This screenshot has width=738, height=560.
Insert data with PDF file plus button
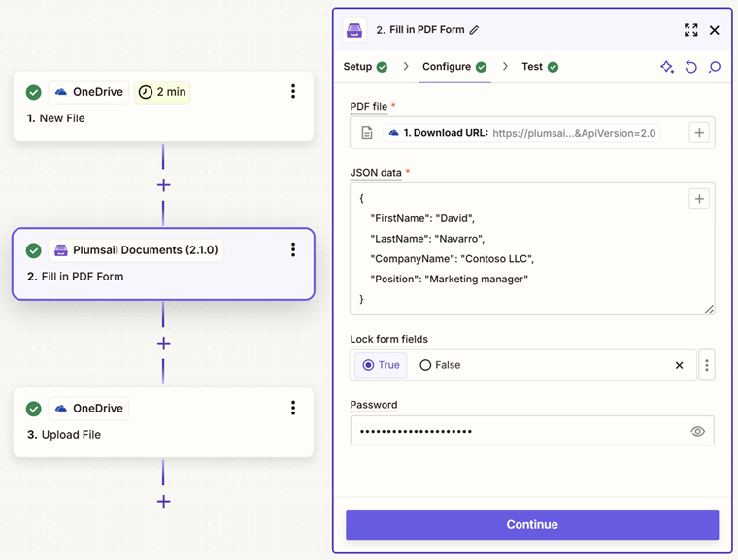click(699, 133)
